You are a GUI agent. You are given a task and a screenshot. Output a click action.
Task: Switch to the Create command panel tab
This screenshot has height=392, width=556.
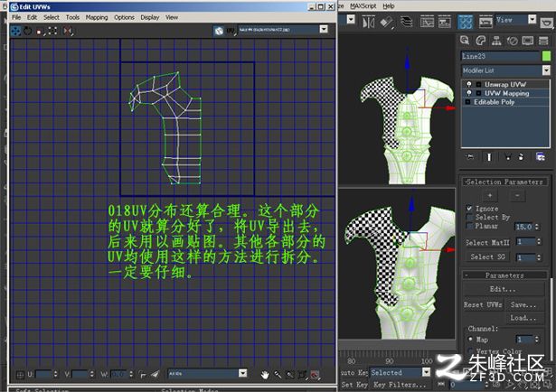pos(465,41)
